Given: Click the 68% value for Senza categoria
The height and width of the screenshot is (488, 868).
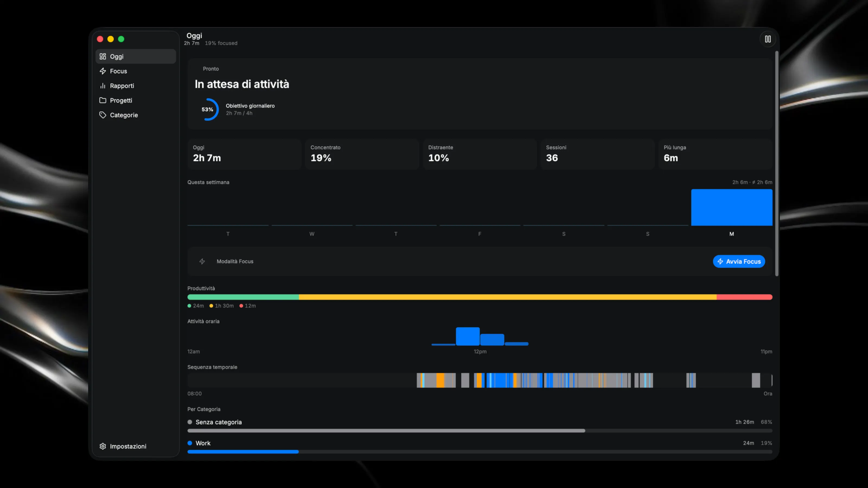Looking at the screenshot, I should [766, 422].
